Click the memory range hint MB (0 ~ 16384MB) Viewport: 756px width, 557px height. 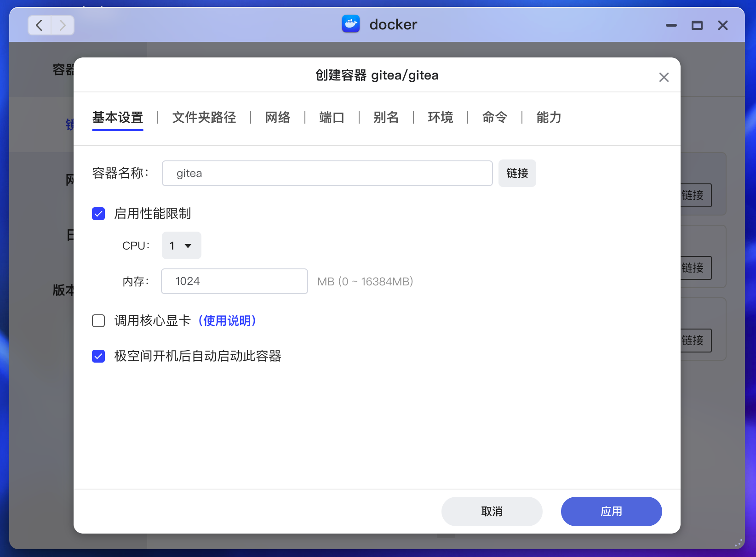tap(365, 282)
